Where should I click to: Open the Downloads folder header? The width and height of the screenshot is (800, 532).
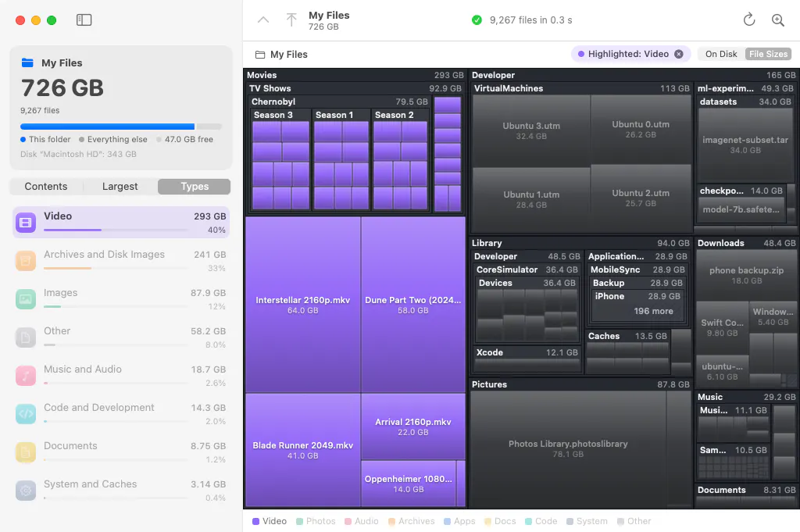746,243
